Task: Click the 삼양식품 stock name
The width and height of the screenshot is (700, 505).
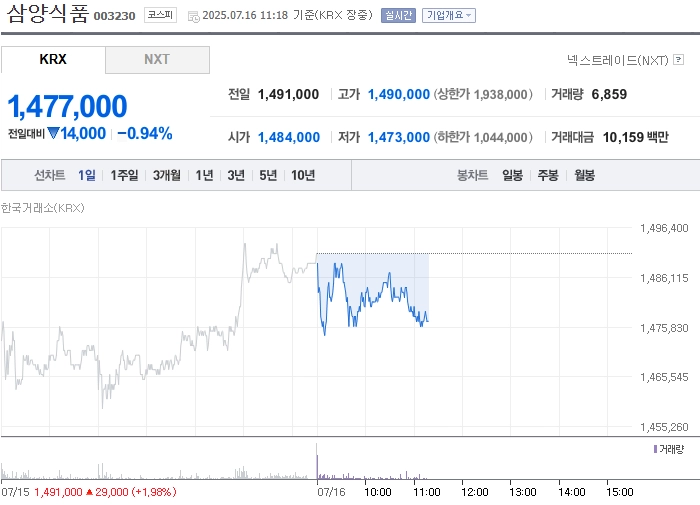Action: (48, 13)
